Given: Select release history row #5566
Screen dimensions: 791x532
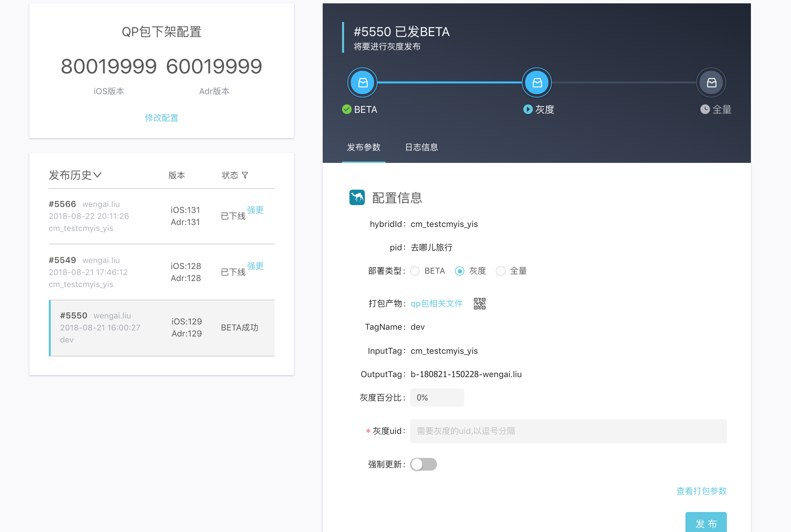Looking at the screenshot, I should (162, 216).
